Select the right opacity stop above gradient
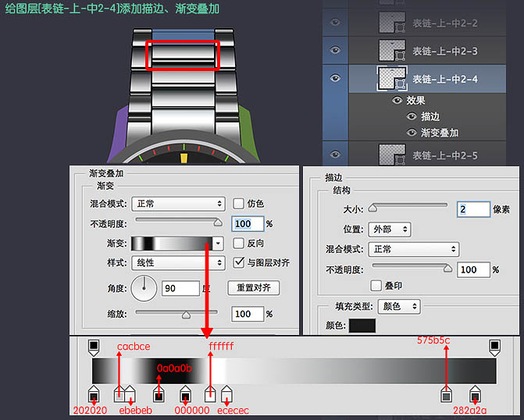The image size is (524, 420). click(x=494, y=347)
